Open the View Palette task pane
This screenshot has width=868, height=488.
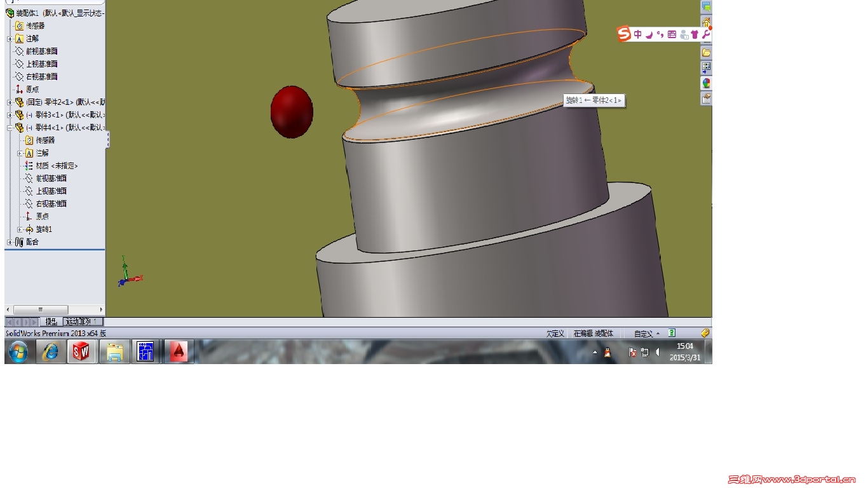pos(706,68)
